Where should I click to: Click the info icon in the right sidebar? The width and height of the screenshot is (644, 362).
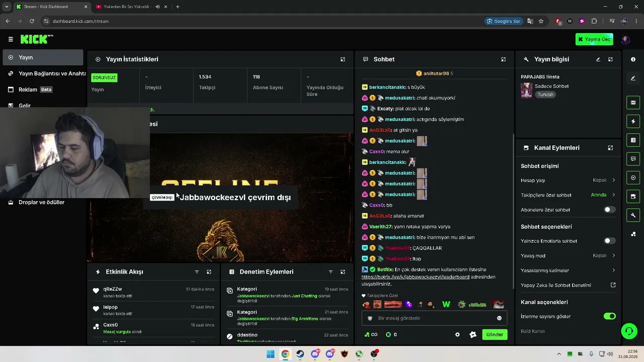(633, 59)
